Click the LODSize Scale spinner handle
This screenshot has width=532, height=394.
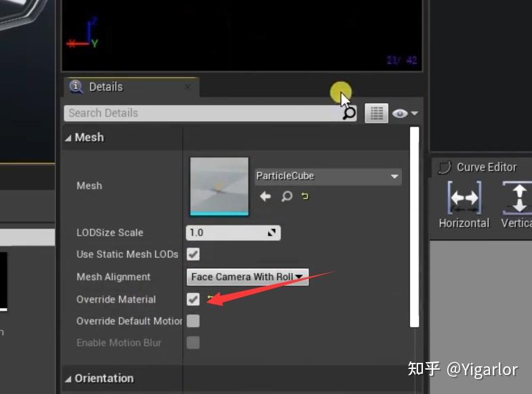pyautogui.click(x=272, y=233)
